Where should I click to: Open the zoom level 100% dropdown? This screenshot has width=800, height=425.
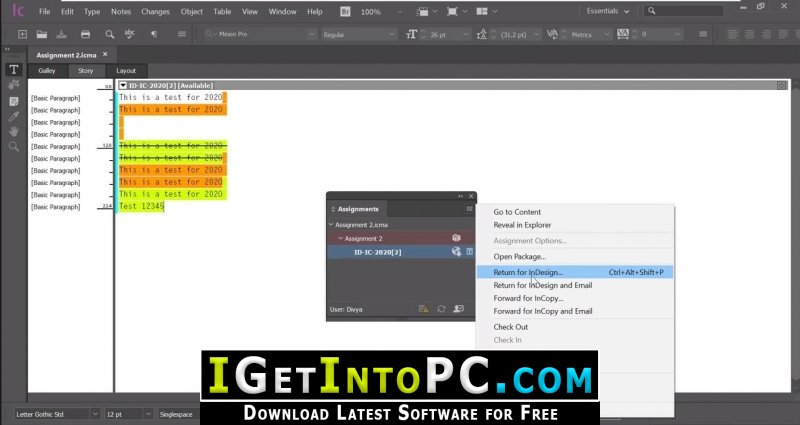point(399,12)
